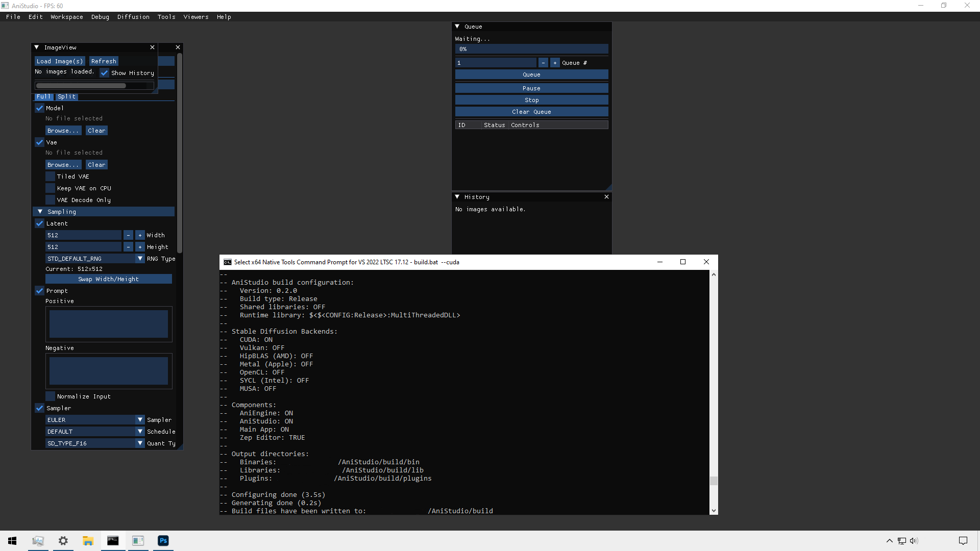The image size is (980, 551).
Task: Switch to the Full tab
Action: (x=43, y=96)
